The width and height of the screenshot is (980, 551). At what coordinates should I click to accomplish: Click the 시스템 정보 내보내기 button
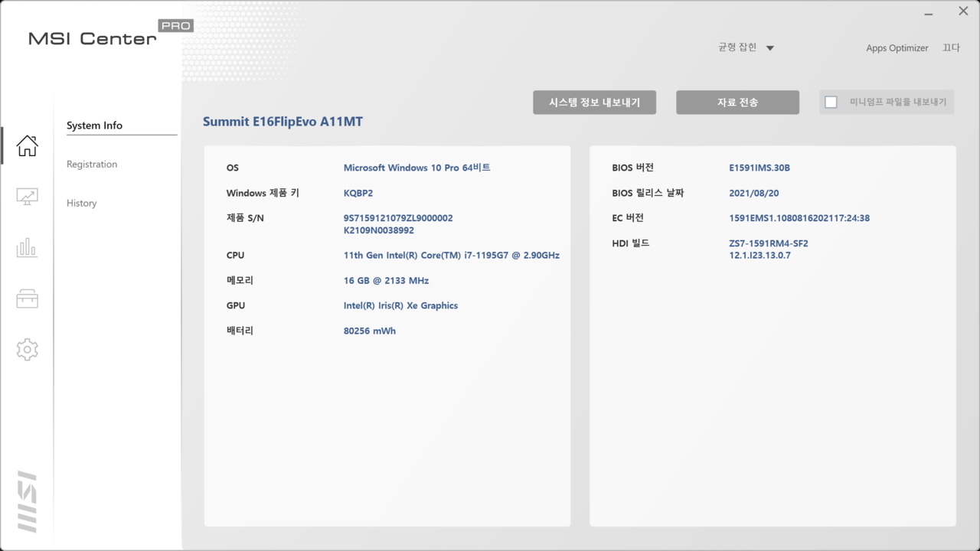click(594, 102)
